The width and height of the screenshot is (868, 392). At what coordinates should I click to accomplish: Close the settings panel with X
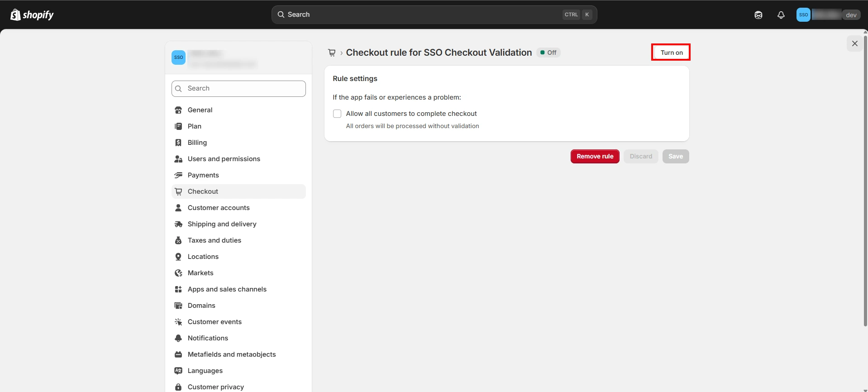(855, 43)
